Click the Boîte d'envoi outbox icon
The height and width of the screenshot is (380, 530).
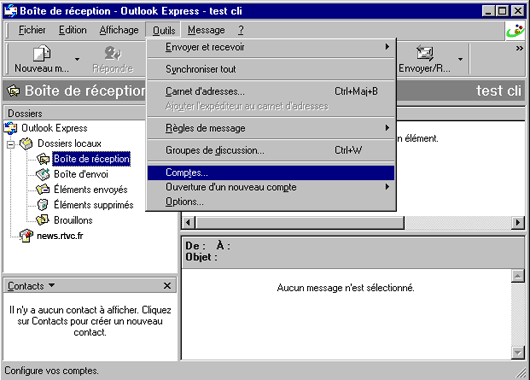[x=43, y=174]
